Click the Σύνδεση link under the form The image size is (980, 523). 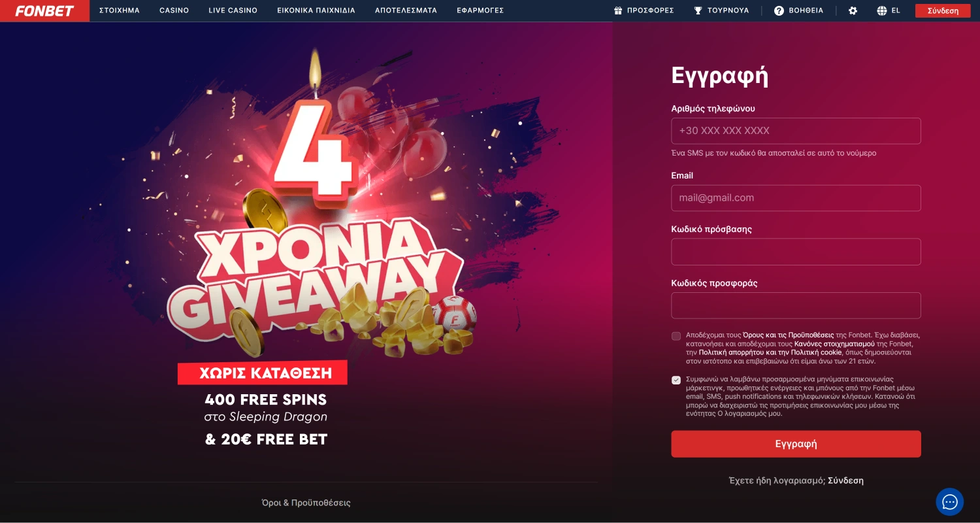click(x=845, y=481)
